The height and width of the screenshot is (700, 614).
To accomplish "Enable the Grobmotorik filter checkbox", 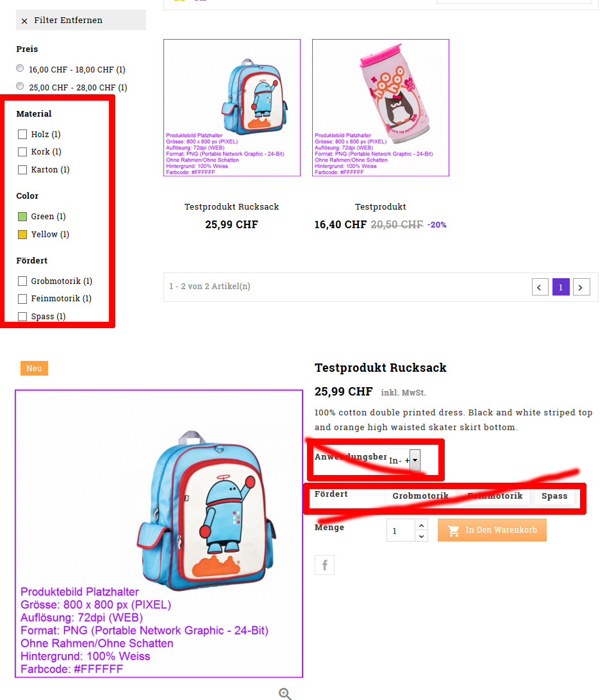I will [x=22, y=281].
